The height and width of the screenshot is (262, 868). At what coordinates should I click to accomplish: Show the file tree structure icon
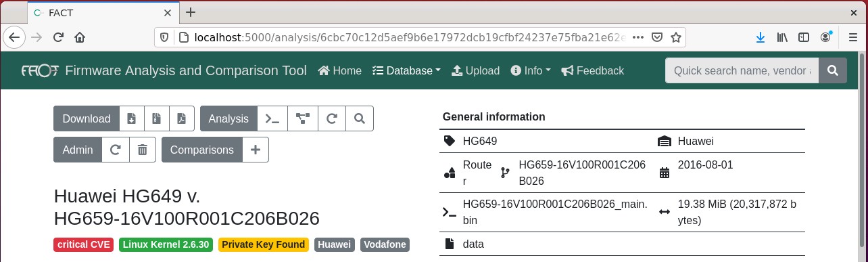[x=302, y=118]
